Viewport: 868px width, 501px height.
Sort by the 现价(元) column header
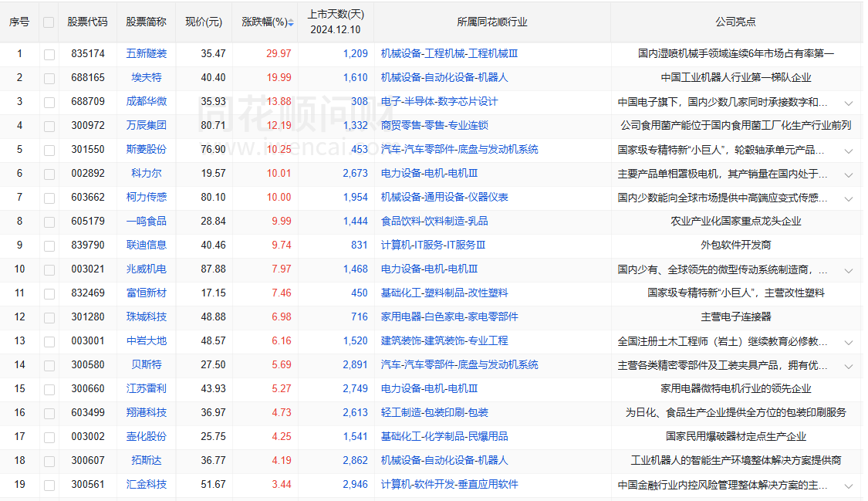204,22
